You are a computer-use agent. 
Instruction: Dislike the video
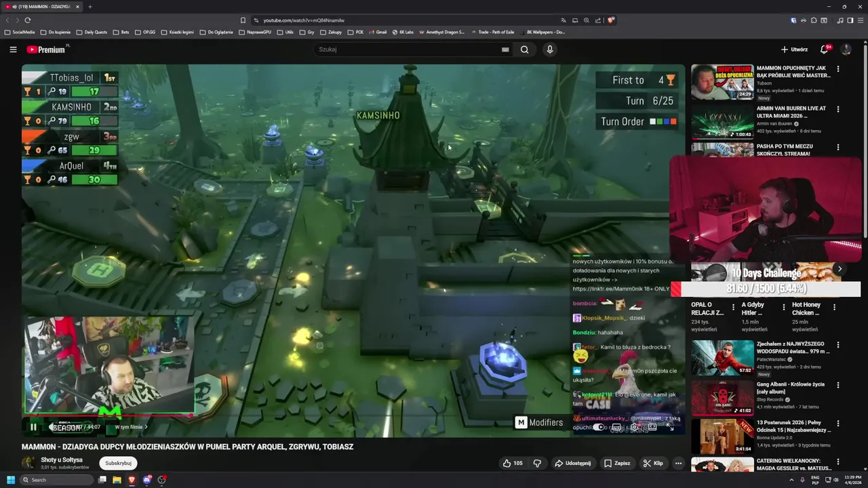(537, 463)
